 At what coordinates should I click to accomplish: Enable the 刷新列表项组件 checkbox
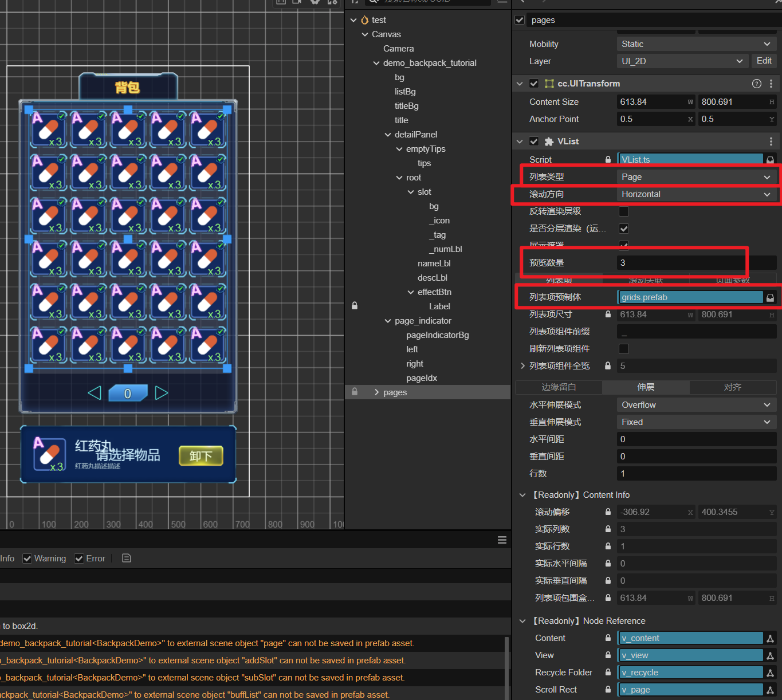pyautogui.click(x=624, y=349)
